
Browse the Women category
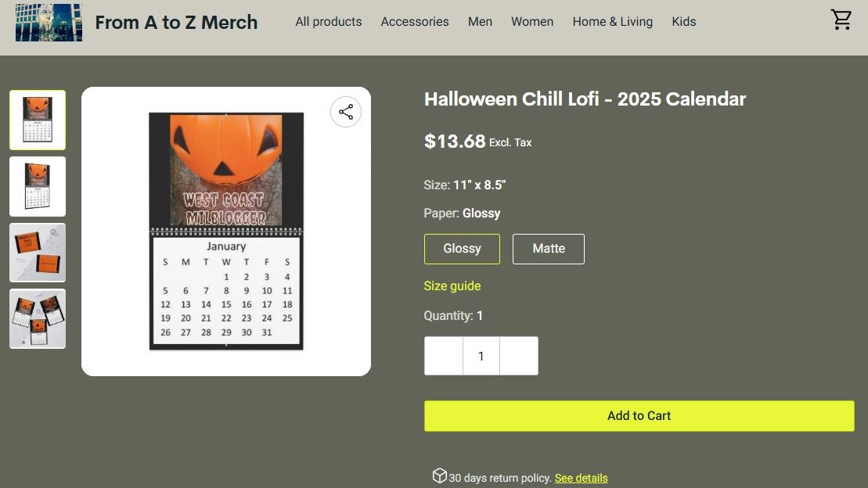(x=532, y=22)
